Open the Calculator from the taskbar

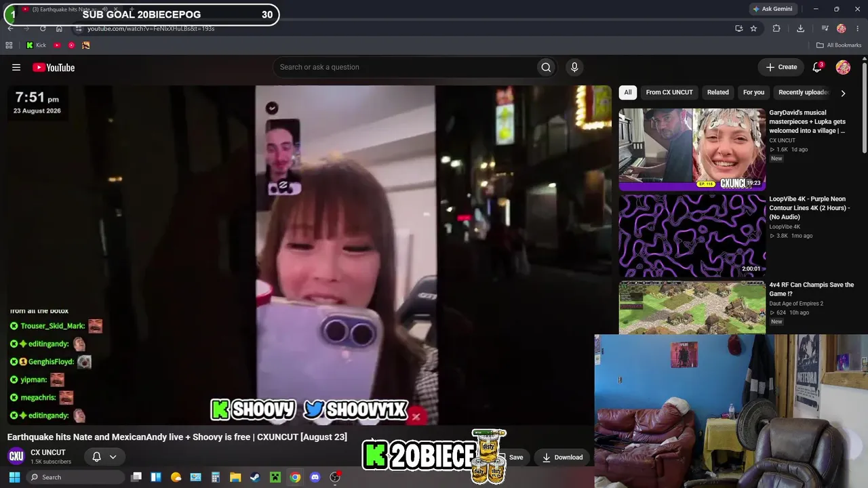pos(216,477)
